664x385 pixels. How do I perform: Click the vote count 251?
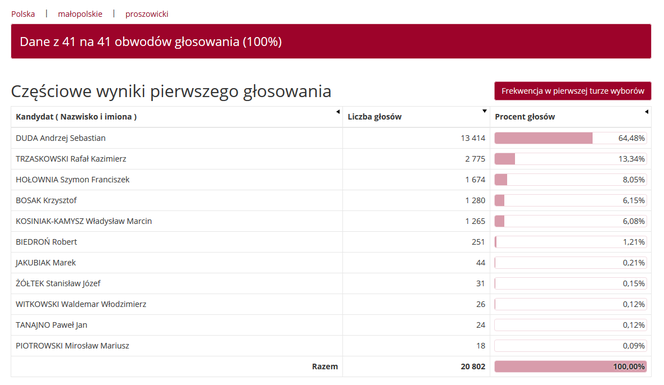click(478, 242)
